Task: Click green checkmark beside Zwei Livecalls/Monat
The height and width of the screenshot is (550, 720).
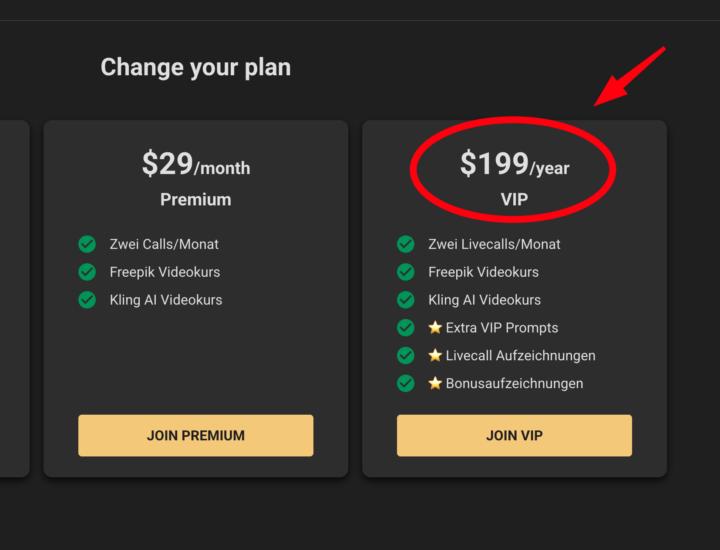Action: 405,244
